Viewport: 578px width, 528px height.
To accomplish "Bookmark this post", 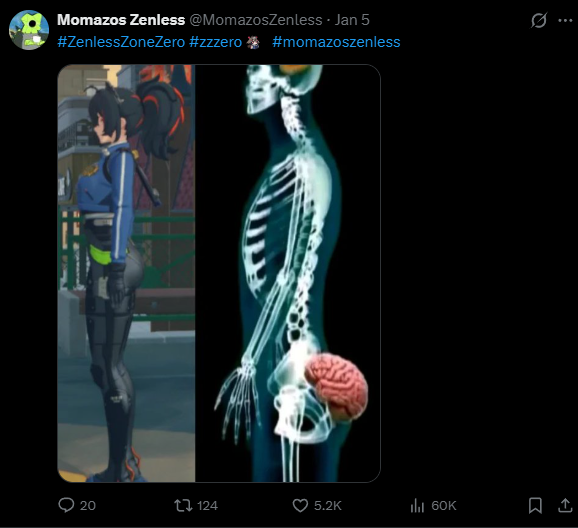I will [535, 506].
